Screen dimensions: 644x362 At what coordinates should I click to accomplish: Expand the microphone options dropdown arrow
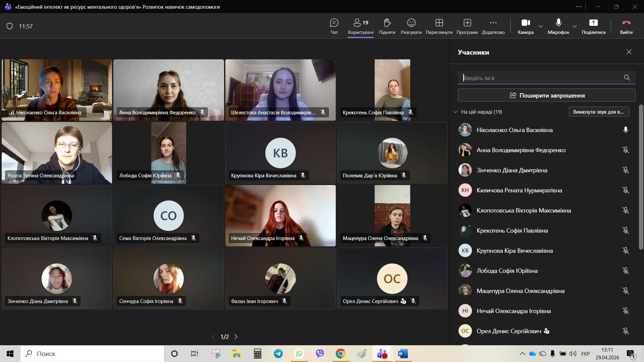point(575,26)
